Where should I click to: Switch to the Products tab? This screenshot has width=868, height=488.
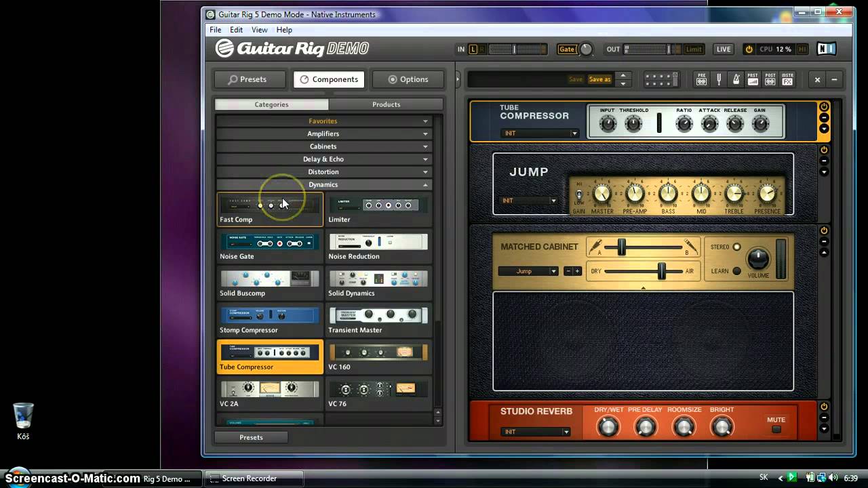coord(386,104)
